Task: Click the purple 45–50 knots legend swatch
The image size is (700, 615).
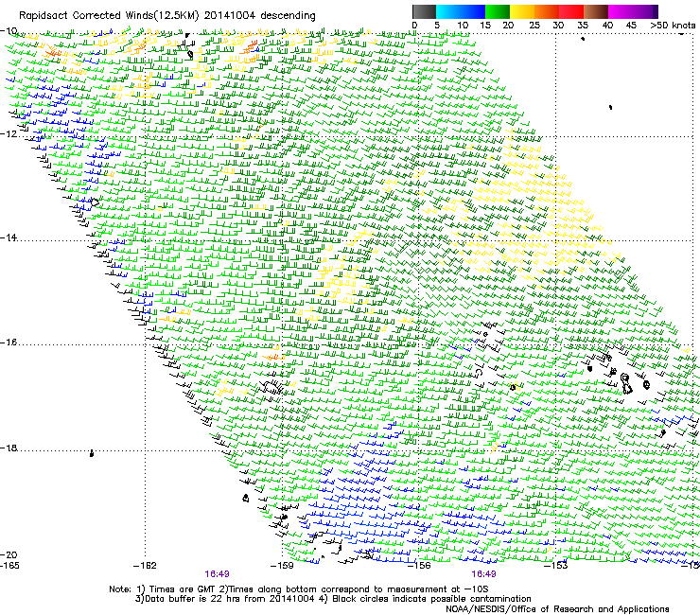Action: click(645, 11)
